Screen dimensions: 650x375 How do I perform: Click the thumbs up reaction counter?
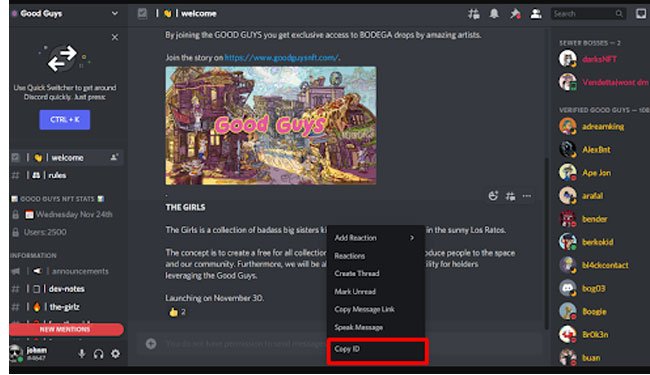coord(177,312)
